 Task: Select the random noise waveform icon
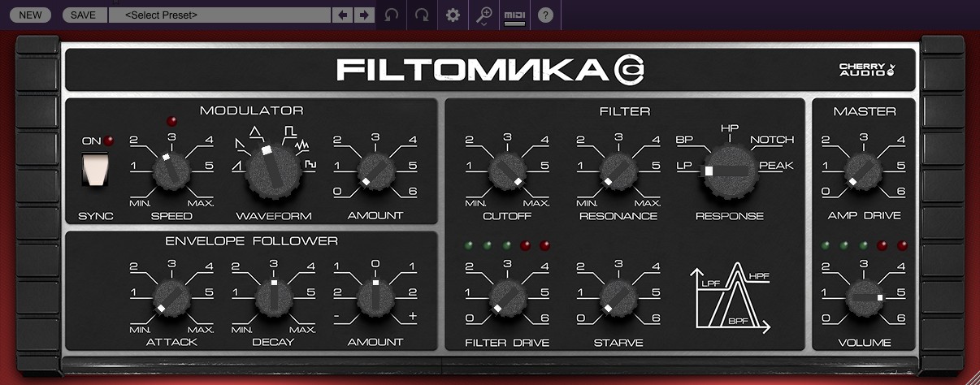(x=304, y=145)
